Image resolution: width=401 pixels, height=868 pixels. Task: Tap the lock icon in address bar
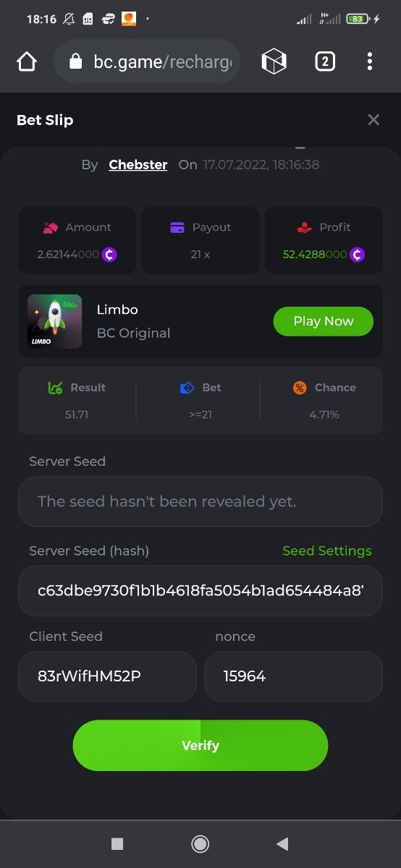click(75, 62)
